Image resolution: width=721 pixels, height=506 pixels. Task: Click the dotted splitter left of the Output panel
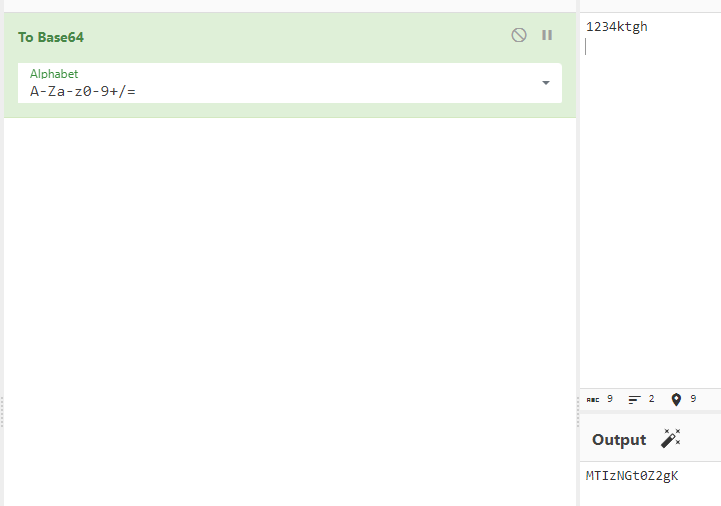pyautogui.click(x=578, y=412)
